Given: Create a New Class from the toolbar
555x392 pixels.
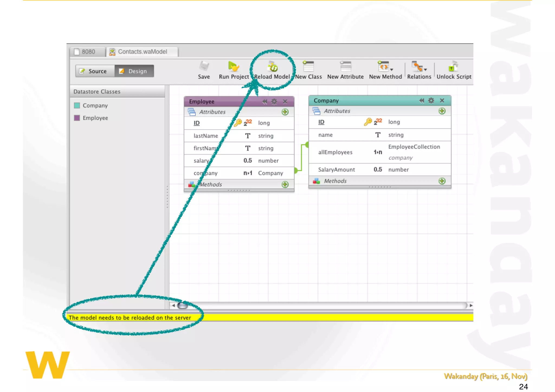Looking at the screenshot, I should pyautogui.click(x=308, y=67).
